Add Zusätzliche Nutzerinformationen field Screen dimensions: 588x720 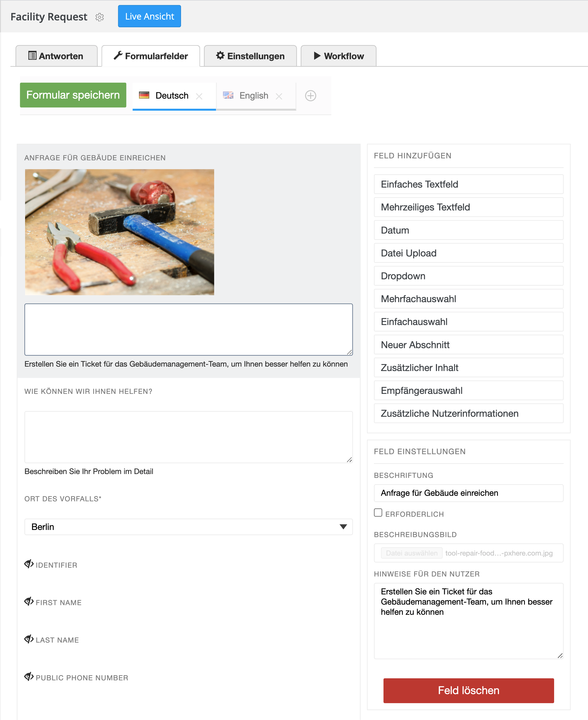click(x=469, y=413)
